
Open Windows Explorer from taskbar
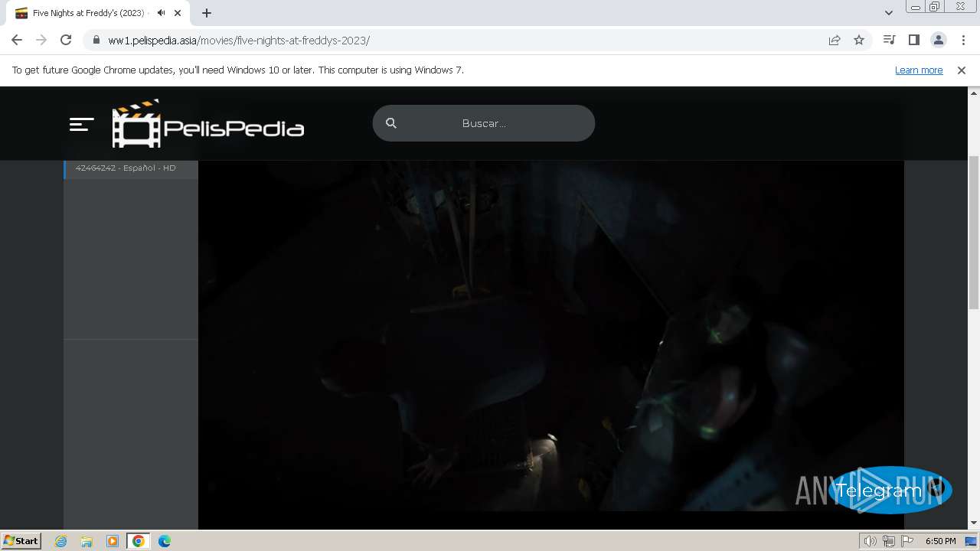click(x=87, y=541)
